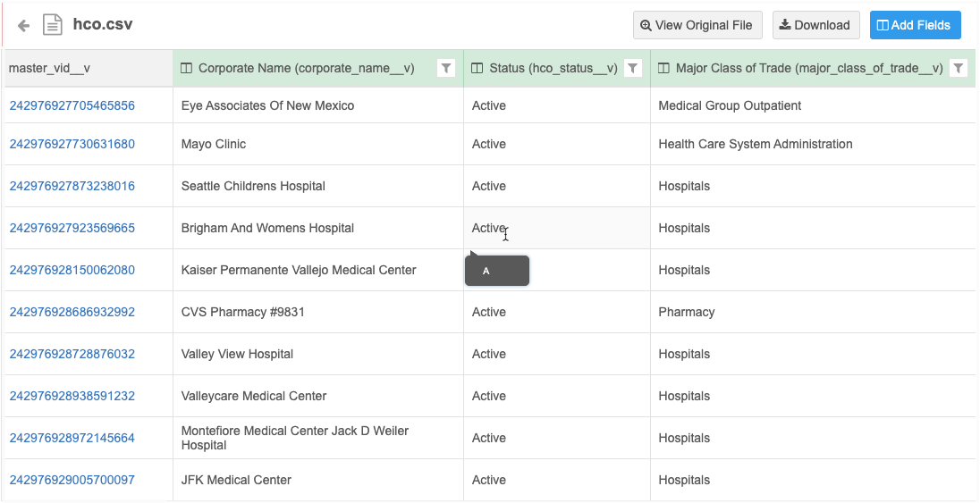Click column icon beside Corporate Name header
This screenshot has height=503, width=980.
[x=187, y=69]
